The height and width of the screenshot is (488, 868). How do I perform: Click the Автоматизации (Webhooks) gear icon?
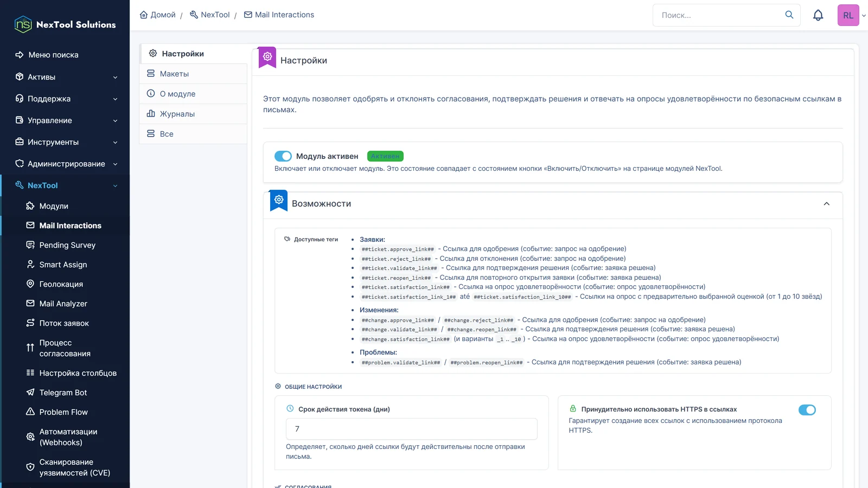(x=30, y=437)
